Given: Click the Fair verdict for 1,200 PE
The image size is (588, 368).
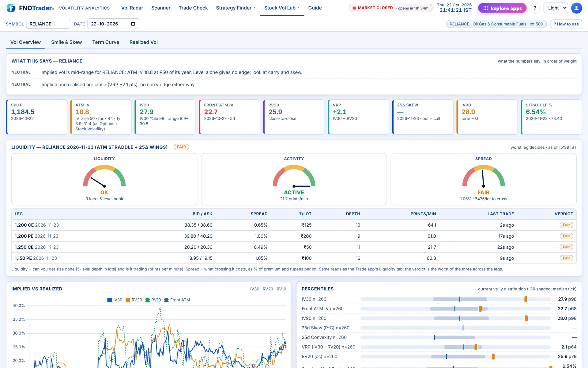Looking at the screenshot, I should (x=566, y=236).
